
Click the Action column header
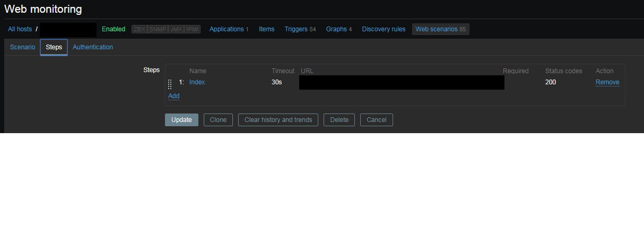[x=604, y=71]
